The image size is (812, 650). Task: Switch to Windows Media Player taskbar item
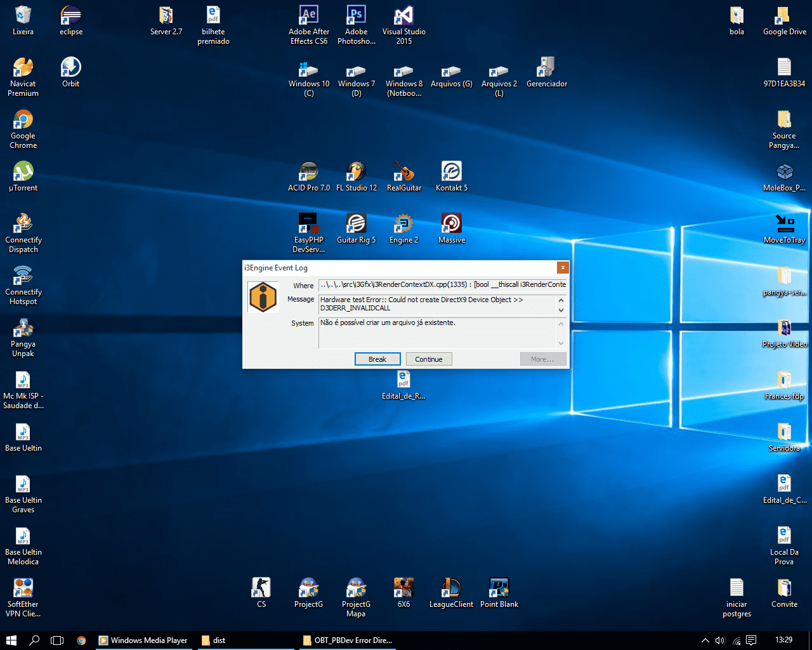[x=144, y=640]
